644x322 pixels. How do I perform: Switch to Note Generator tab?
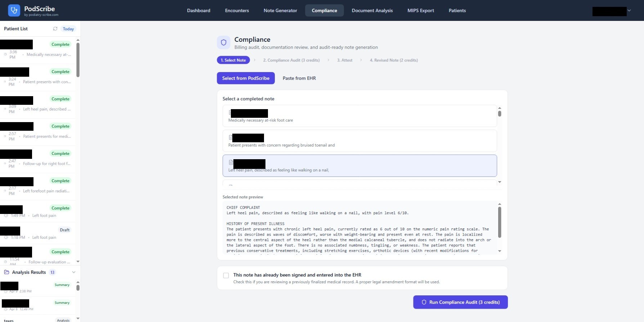280,10
